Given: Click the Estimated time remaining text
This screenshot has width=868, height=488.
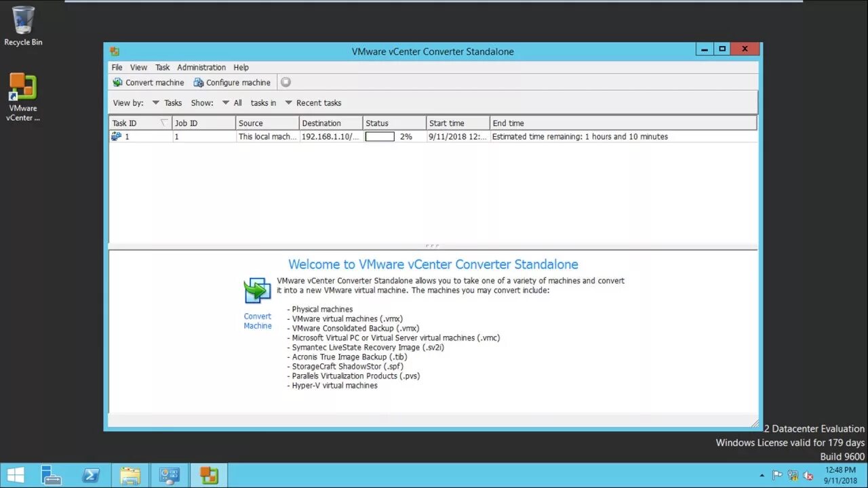Looking at the screenshot, I should point(580,136).
